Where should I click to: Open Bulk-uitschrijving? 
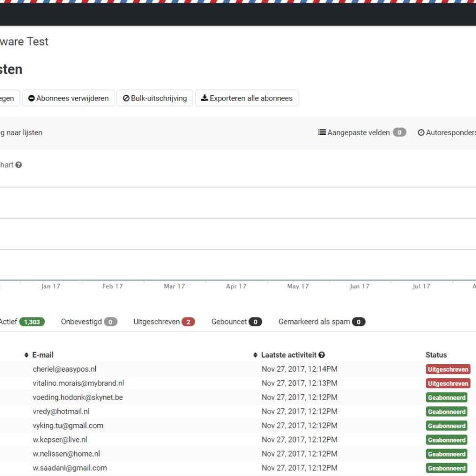155,98
